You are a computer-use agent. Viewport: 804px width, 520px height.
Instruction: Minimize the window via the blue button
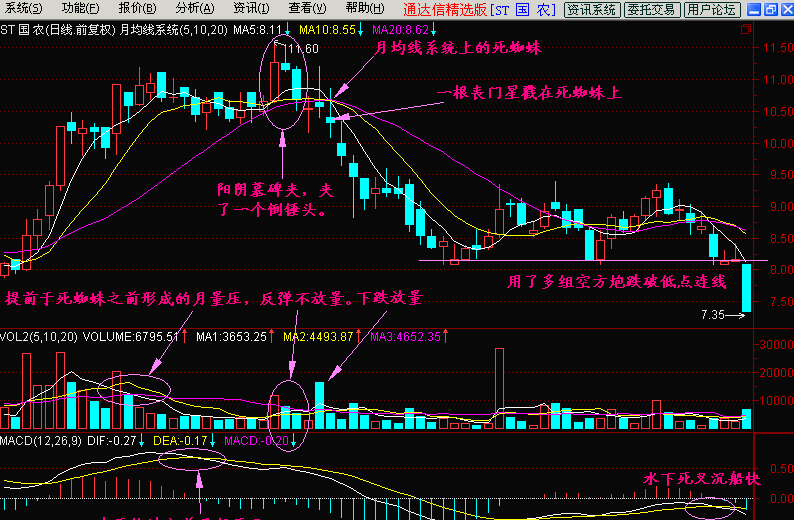pyautogui.click(x=754, y=9)
